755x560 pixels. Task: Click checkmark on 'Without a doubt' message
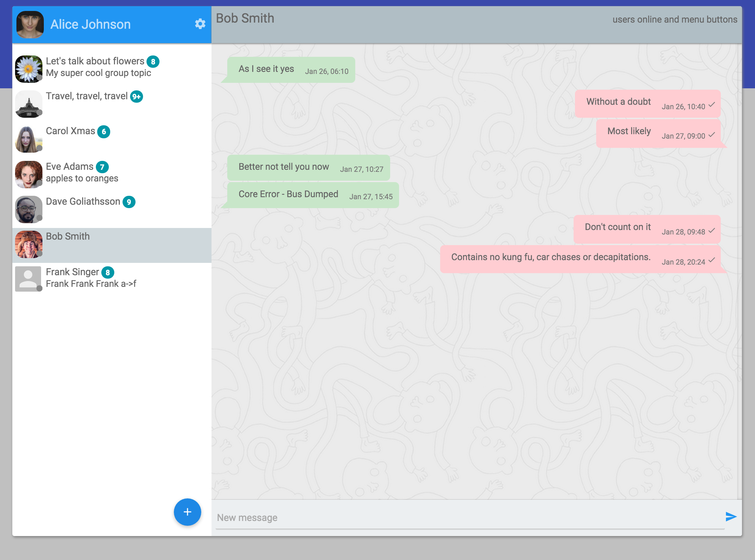(712, 105)
